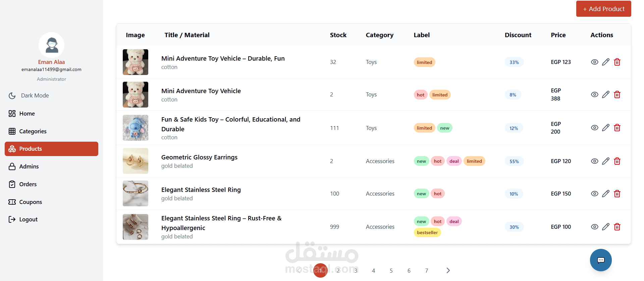This screenshot has width=644, height=281.
Task: Open the chat support bubble
Action: point(601,260)
